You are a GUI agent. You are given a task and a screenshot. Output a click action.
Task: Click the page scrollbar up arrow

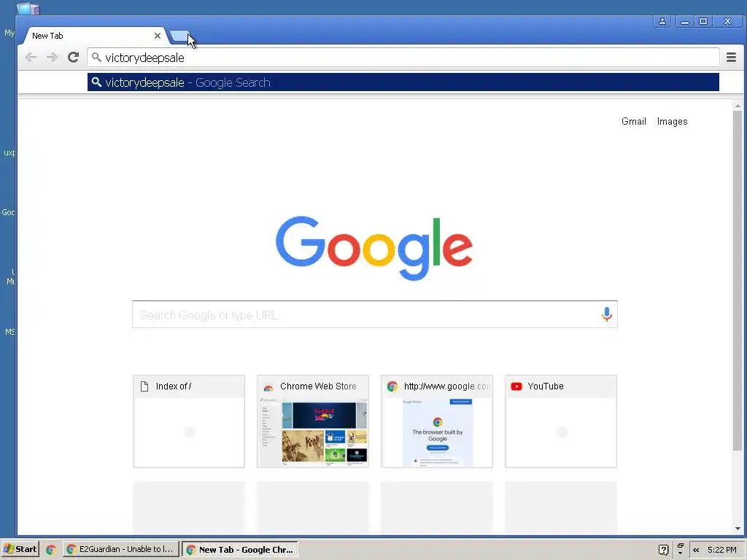click(x=738, y=106)
